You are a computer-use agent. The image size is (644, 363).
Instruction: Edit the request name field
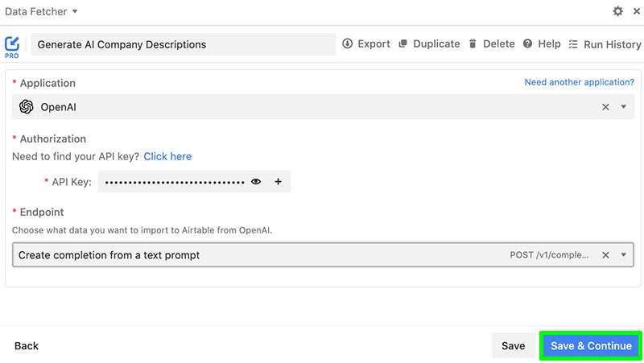click(184, 44)
